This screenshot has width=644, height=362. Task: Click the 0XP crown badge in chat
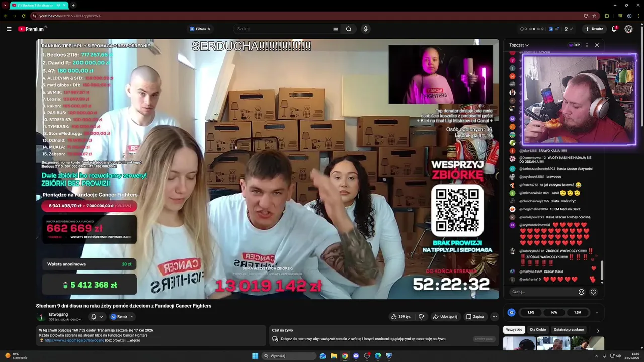pyautogui.click(x=574, y=45)
